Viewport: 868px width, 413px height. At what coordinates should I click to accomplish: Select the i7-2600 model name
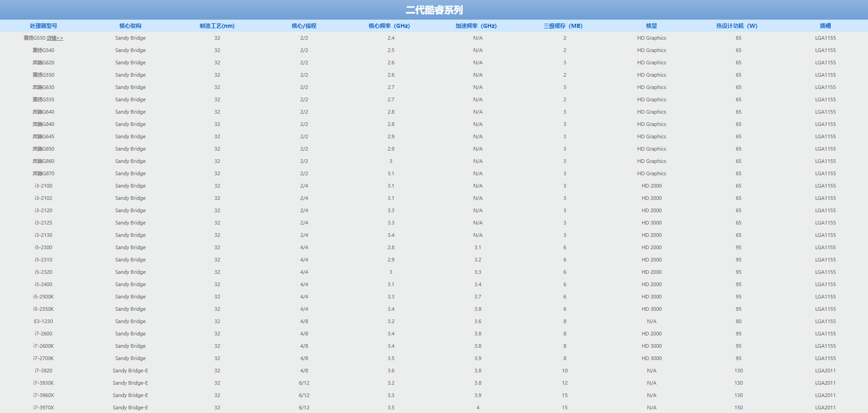point(43,334)
